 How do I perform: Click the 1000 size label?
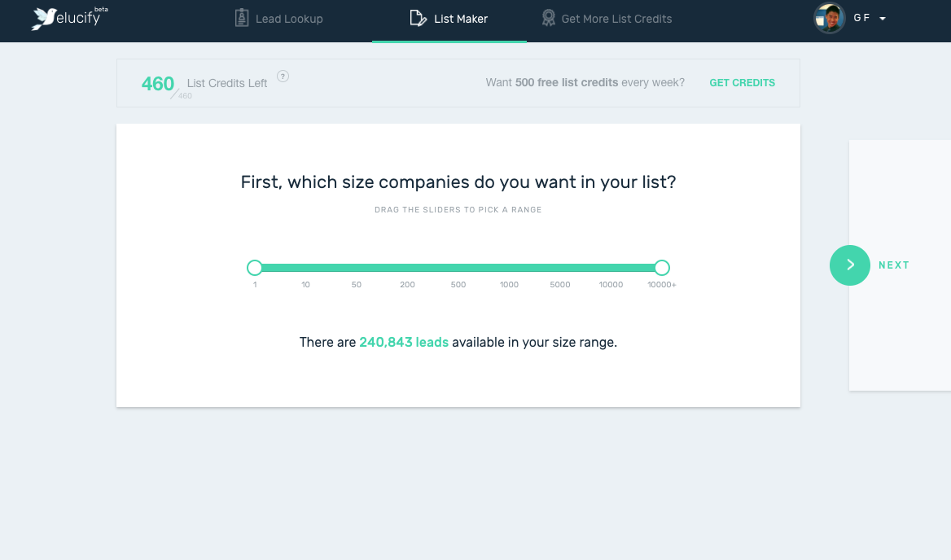tap(509, 285)
